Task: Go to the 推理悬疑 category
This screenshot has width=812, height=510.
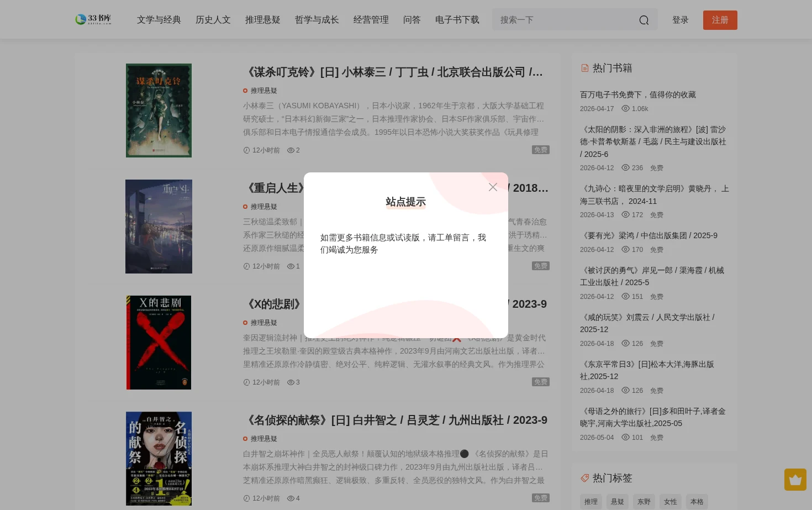Action: coord(263,20)
